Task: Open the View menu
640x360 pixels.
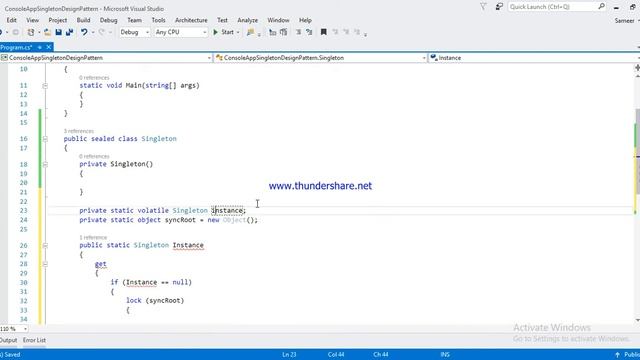Action: coord(33,20)
